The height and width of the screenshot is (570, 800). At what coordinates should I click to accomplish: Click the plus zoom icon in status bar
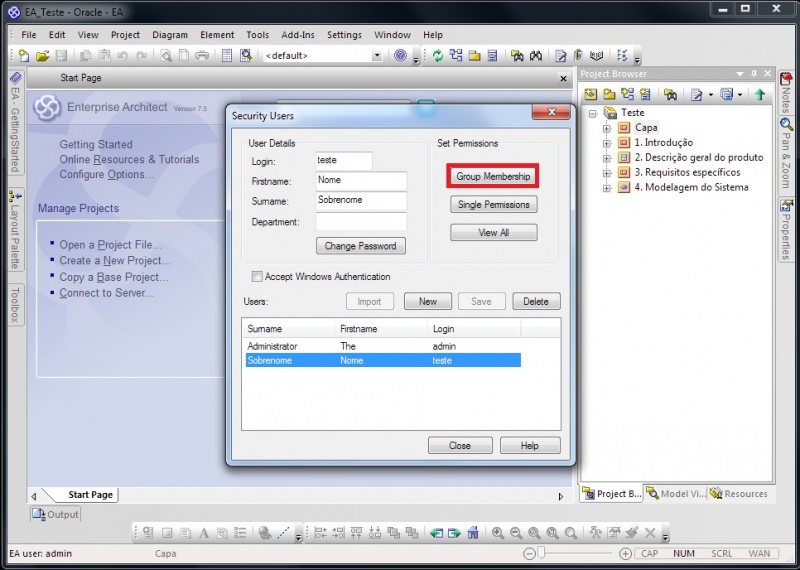click(x=625, y=553)
